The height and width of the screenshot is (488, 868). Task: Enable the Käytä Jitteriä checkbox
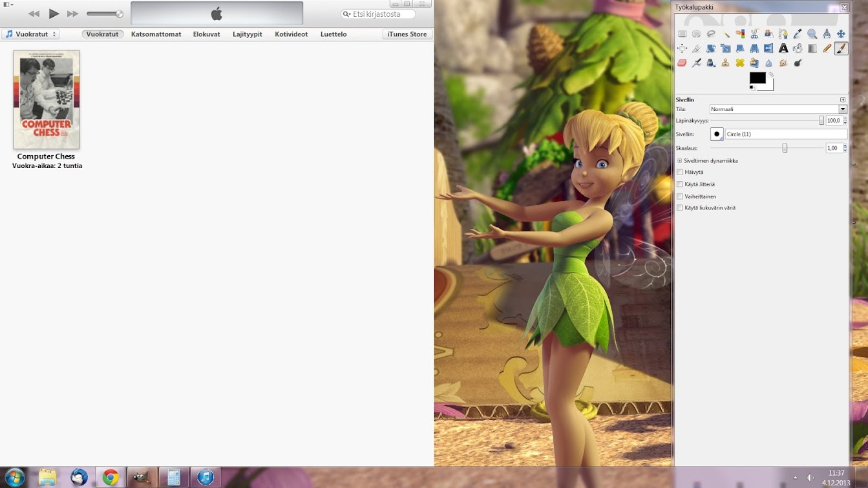tap(679, 184)
